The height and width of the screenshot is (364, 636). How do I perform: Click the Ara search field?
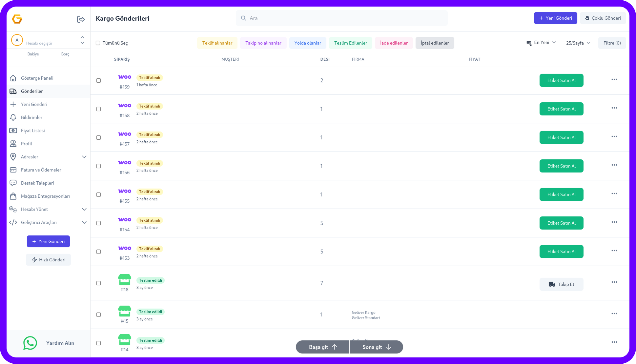pos(341,18)
